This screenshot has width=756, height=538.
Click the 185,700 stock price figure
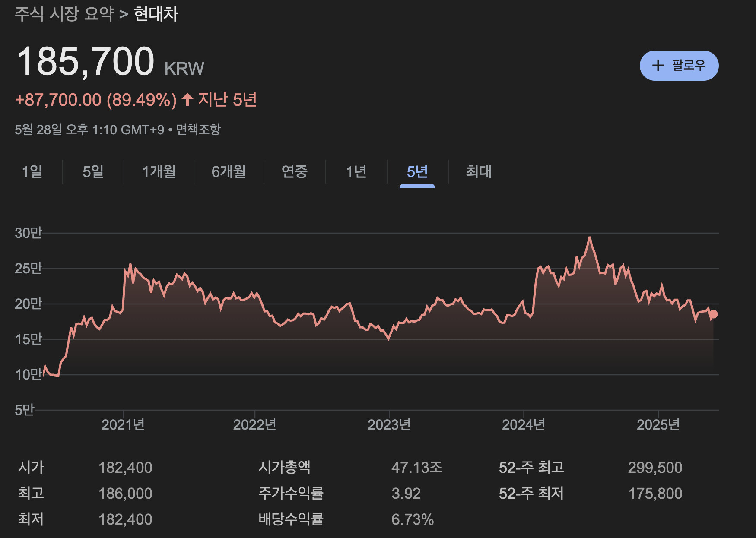tap(86, 61)
